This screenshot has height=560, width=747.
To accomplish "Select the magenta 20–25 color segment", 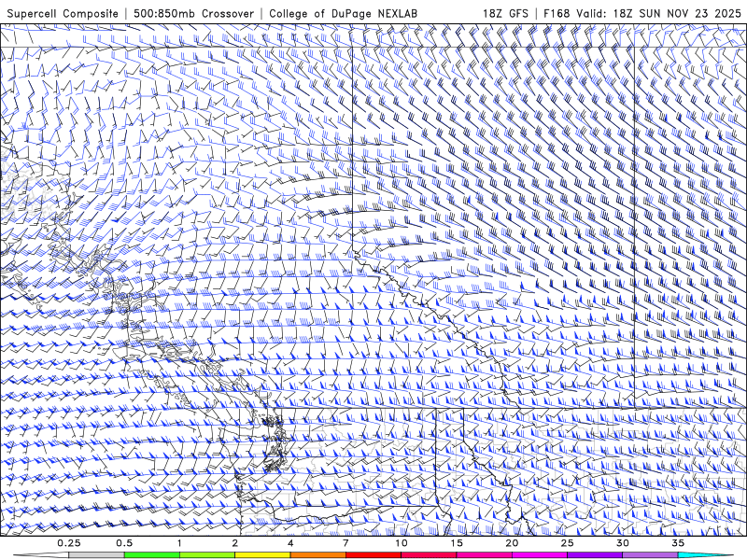I will point(540,555).
